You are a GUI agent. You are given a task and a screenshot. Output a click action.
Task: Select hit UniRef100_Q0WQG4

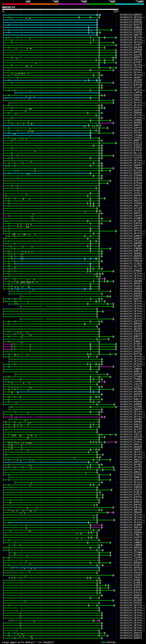click(131, 27)
